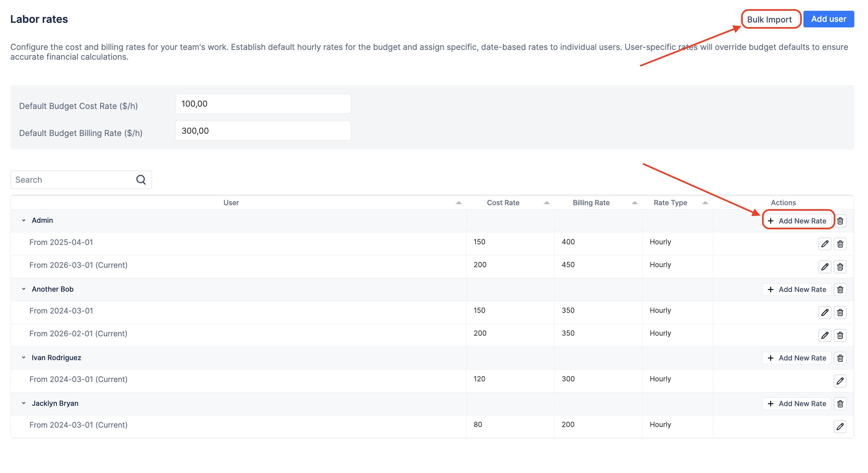
Task: Edit Another Bob's rate from 2024-03-01
Action: 824,312
